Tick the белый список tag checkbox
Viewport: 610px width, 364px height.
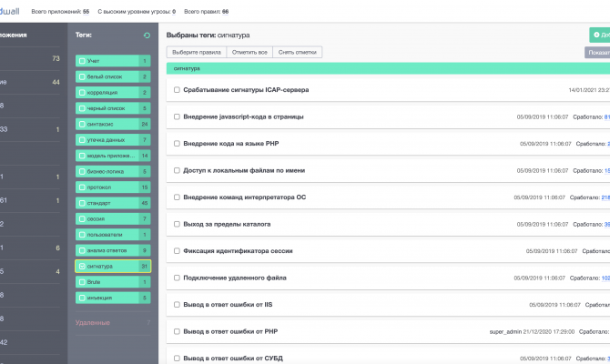(82, 77)
